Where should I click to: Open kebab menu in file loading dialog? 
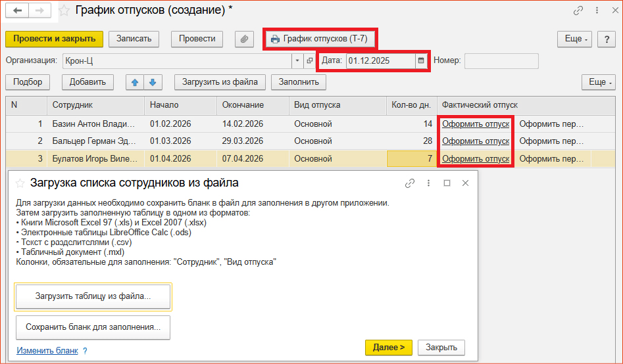click(x=428, y=183)
